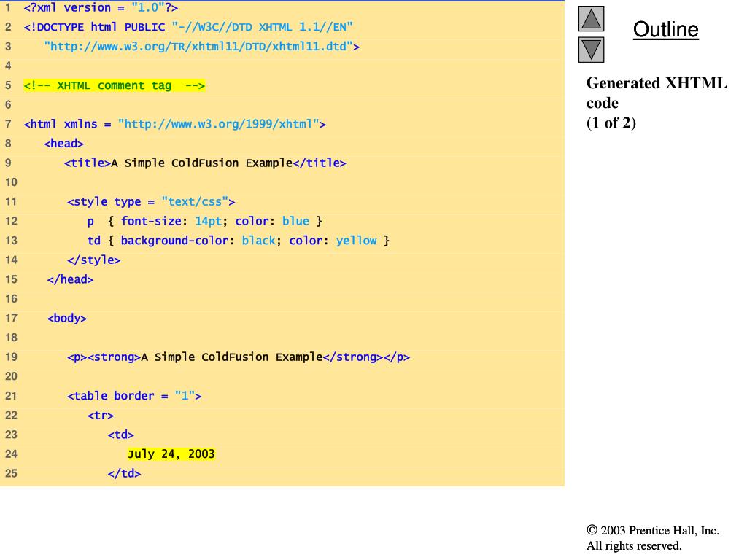Select the strong paragraph line on line 19

(x=239, y=357)
